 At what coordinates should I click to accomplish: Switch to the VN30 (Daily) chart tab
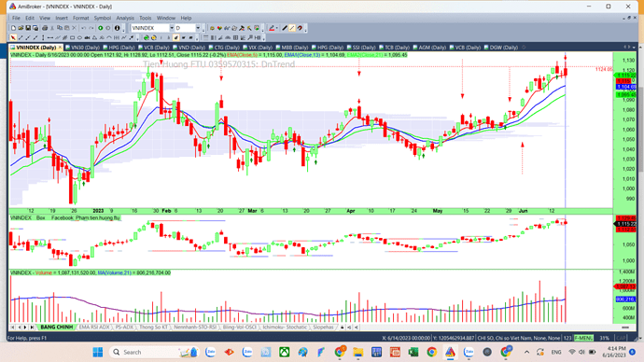pyautogui.click(x=83, y=48)
